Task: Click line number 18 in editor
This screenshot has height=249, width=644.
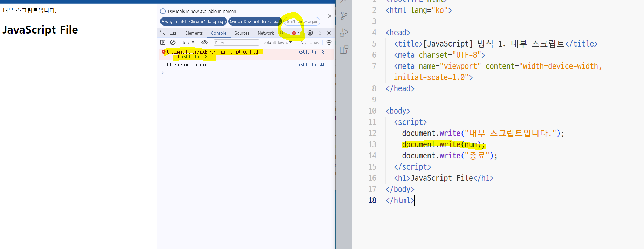Action: click(x=372, y=200)
